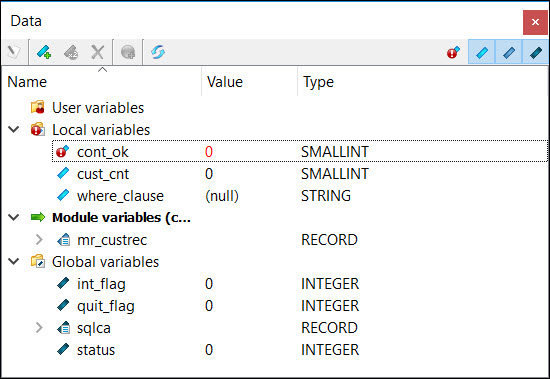The image size is (550, 379).
Task: Select the cont_ok variable
Action: (x=103, y=152)
